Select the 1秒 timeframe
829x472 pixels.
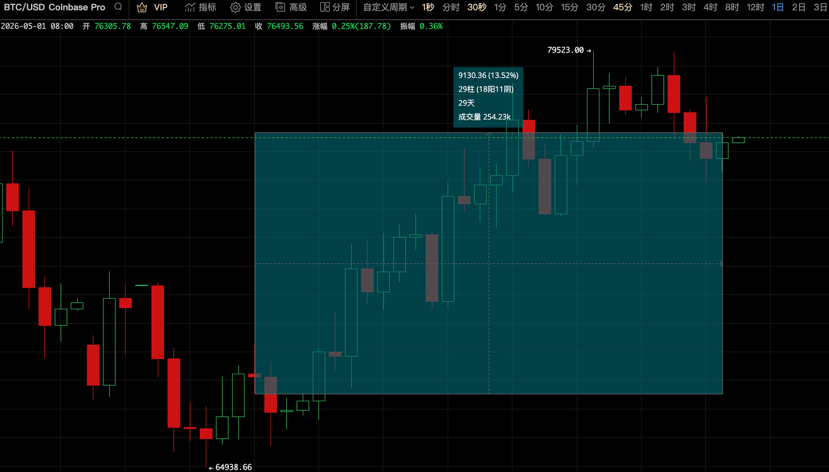coord(428,7)
